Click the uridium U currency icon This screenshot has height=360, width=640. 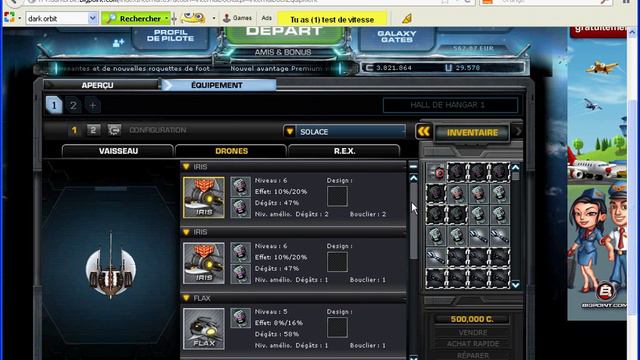tap(448, 68)
